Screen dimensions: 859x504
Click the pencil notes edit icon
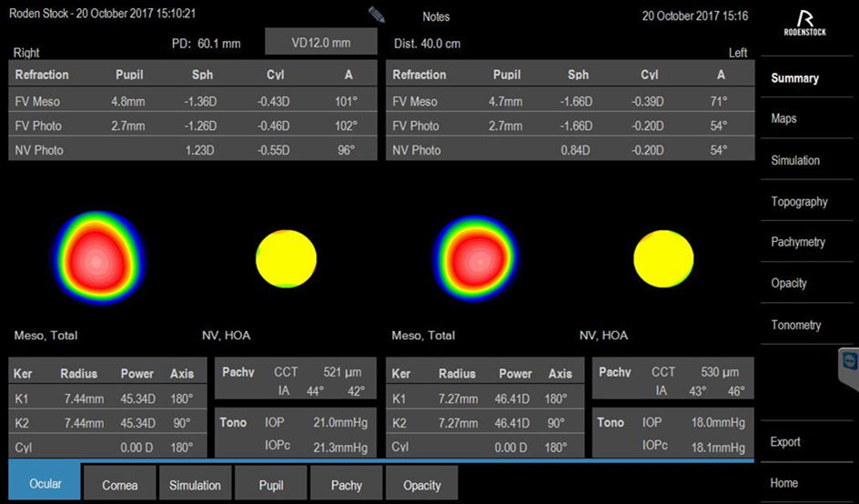(377, 15)
